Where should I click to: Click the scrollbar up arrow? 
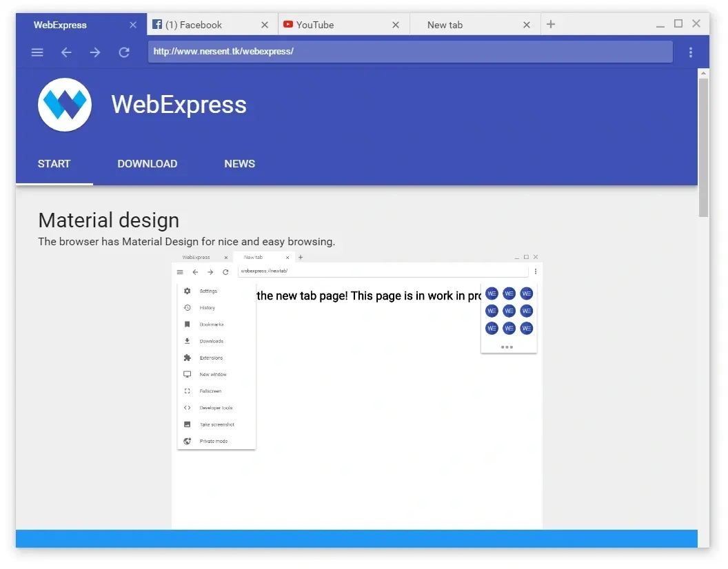click(703, 73)
